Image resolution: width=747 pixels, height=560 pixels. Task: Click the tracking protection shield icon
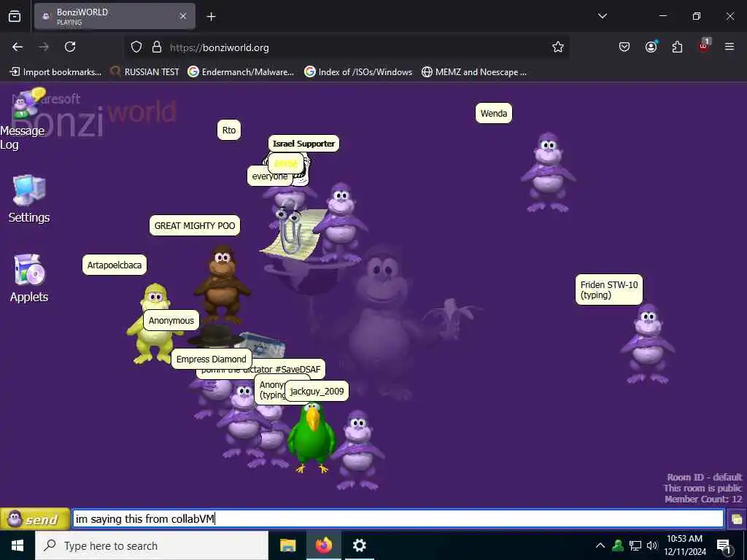[x=136, y=47]
